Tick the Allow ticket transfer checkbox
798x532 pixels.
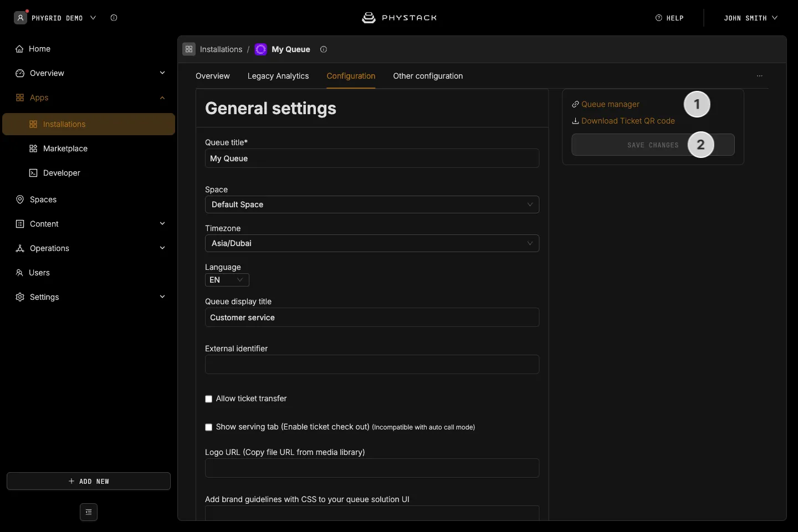point(209,399)
